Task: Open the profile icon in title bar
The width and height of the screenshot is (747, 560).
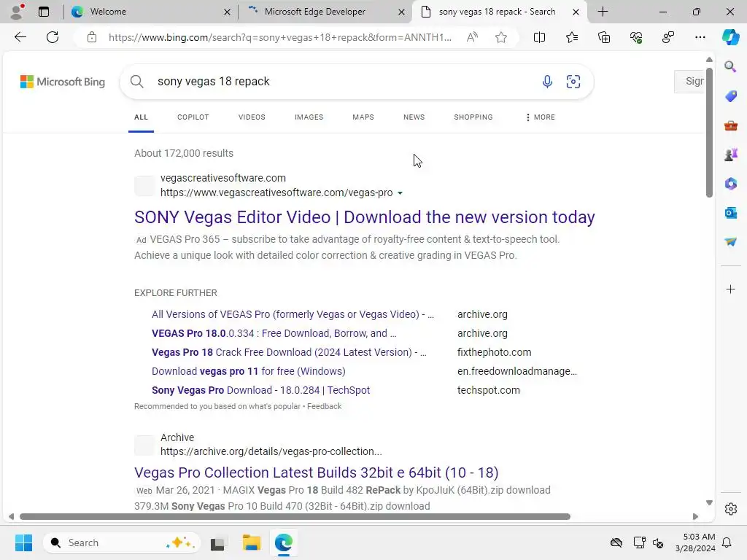Action: pyautogui.click(x=18, y=12)
